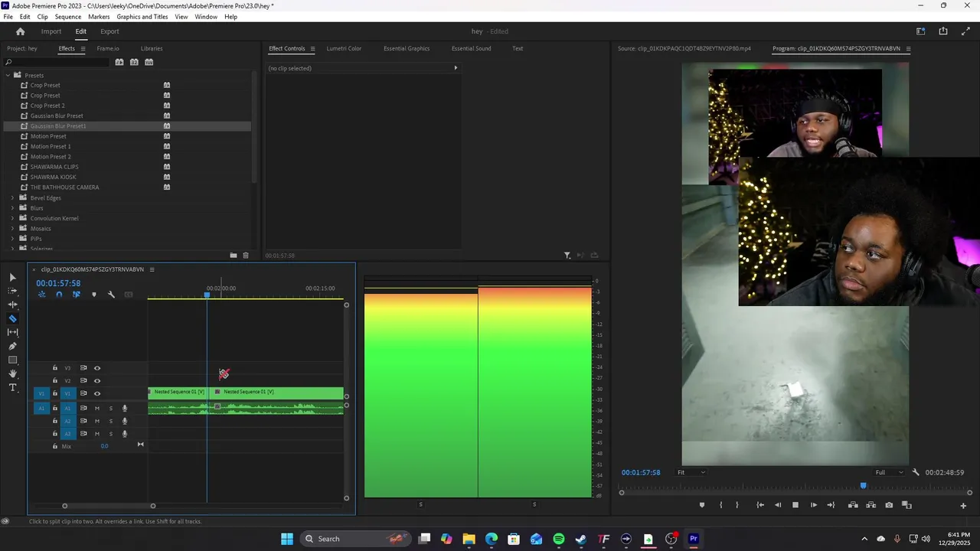
Task: Create new custom bin in Effects panel
Action: (234, 256)
